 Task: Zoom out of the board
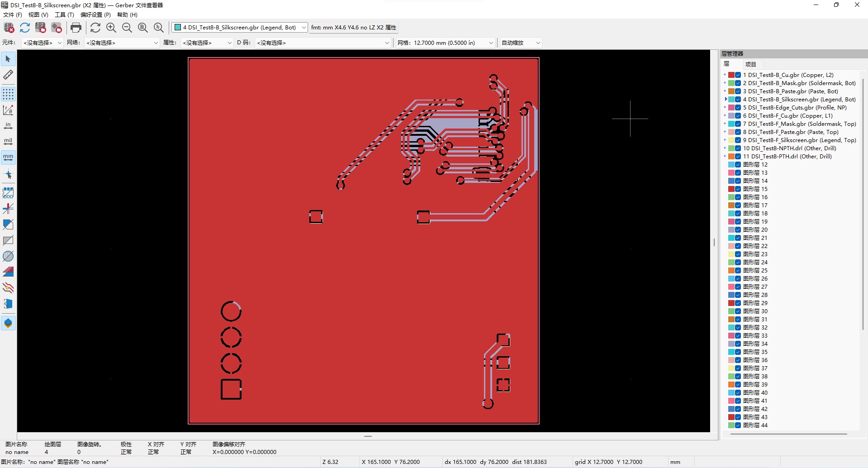click(127, 28)
